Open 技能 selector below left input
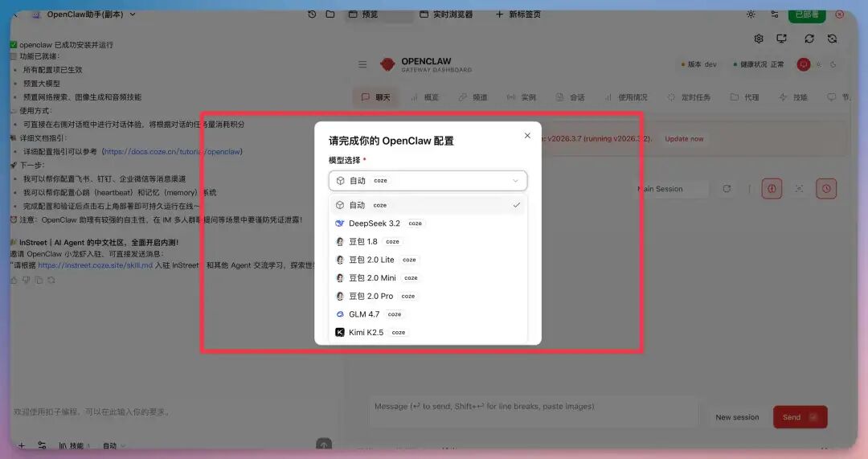Image resolution: width=868 pixels, height=459 pixels. click(x=73, y=445)
